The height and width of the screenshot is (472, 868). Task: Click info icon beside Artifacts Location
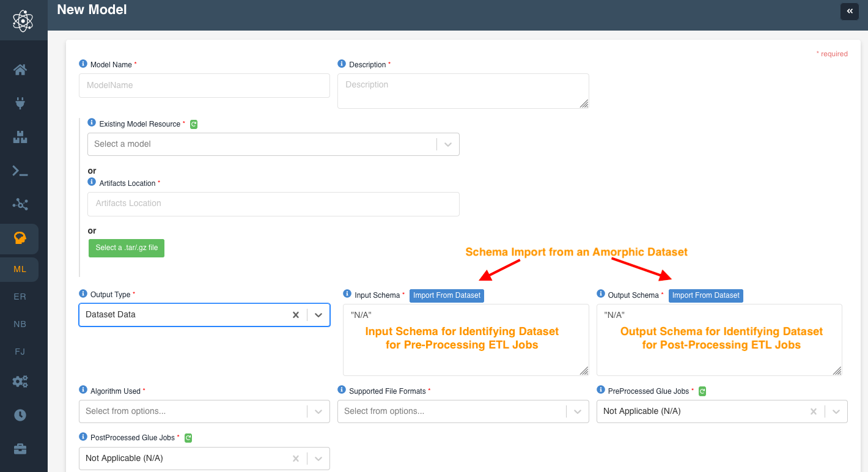click(92, 182)
